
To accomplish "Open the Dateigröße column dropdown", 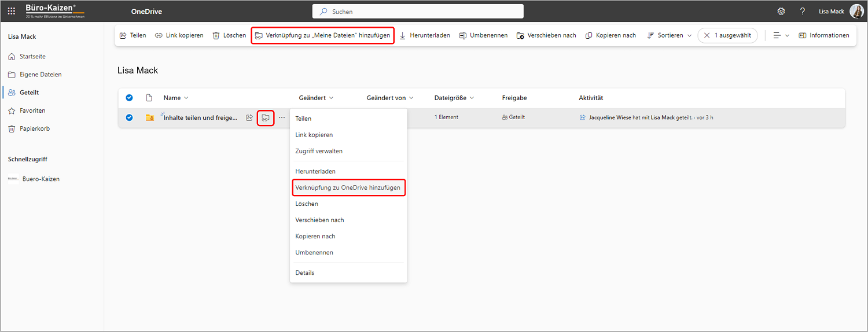I will [x=454, y=98].
